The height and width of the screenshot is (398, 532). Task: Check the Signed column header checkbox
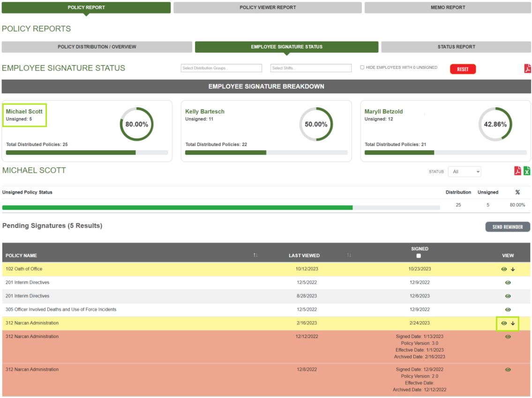tap(418, 256)
